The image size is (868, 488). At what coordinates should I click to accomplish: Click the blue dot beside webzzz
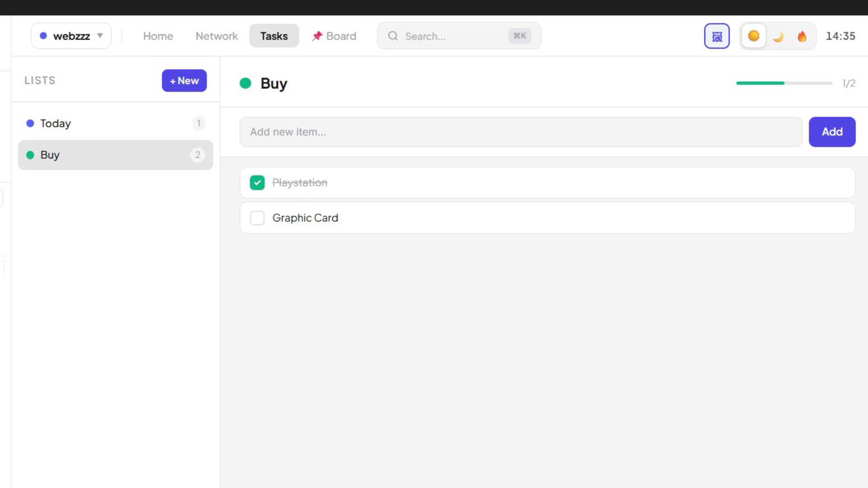(x=43, y=36)
